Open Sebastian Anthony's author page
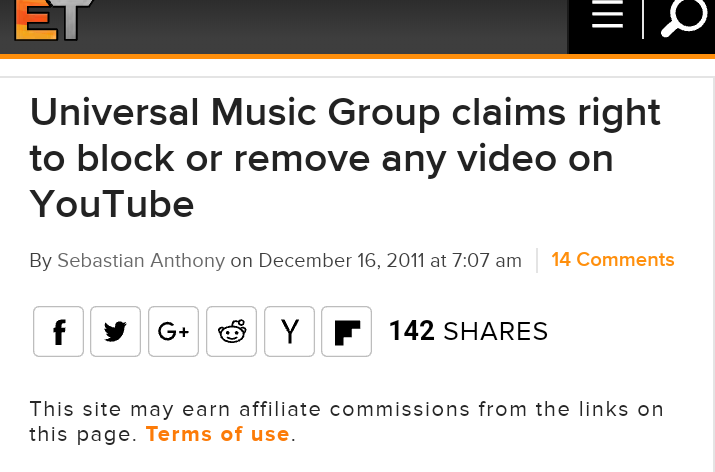This screenshot has height=472, width=715. pyautogui.click(x=141, y=261)
